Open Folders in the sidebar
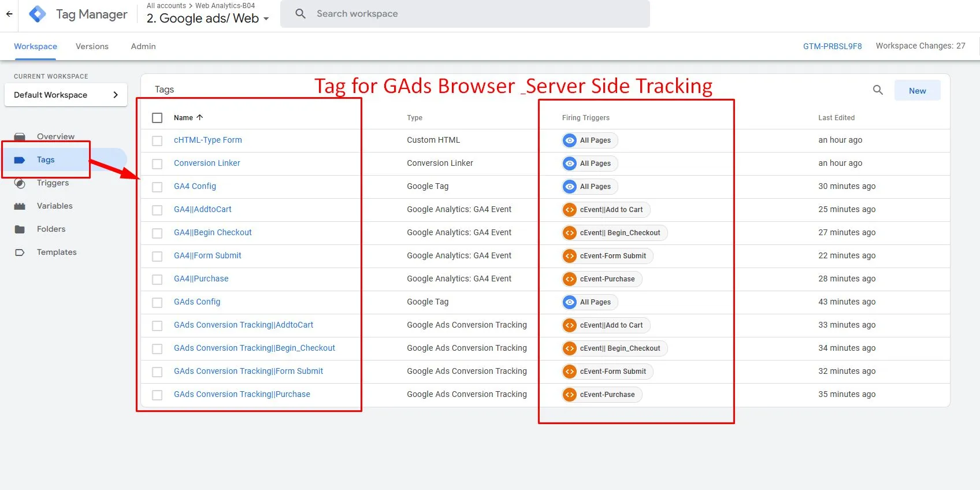The height and width of the screenshot is (490, 980). click(x=51, y=229)
